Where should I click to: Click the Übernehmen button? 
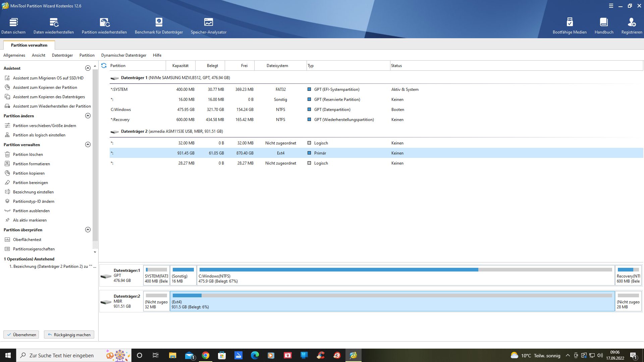click(21, 335)
